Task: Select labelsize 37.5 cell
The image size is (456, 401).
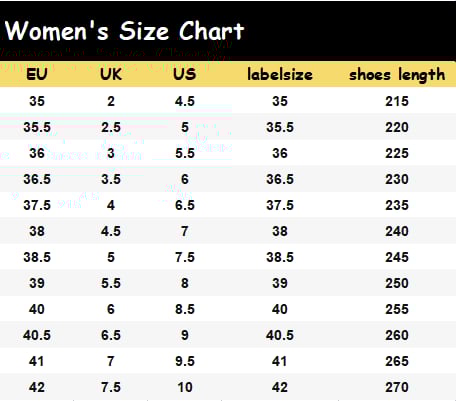Action: click(280, 205)
